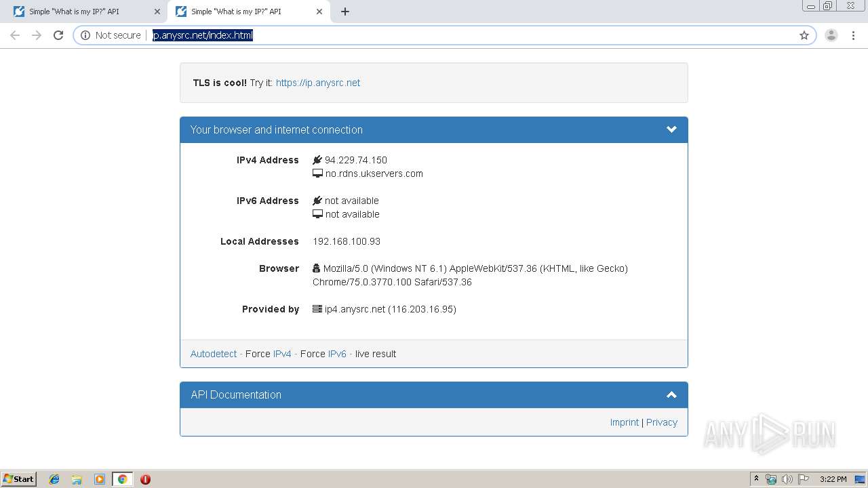
Task: Open media player taskbar icon
Action: 100,479
